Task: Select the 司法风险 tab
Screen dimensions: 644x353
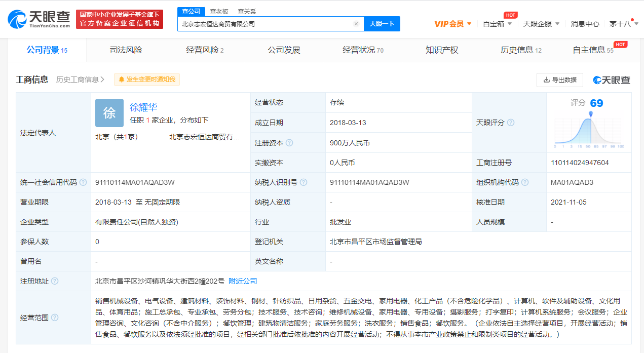Action: click(x=126, y=50)
